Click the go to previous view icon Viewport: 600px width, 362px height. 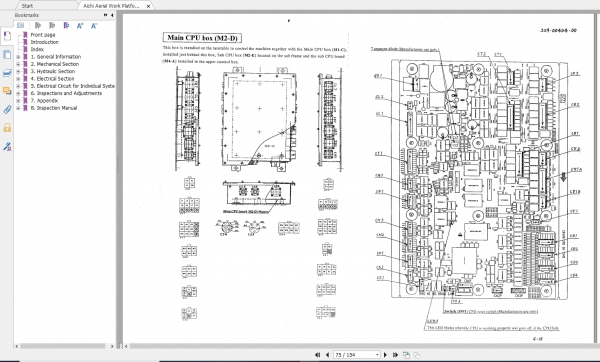tap(406, 355)
